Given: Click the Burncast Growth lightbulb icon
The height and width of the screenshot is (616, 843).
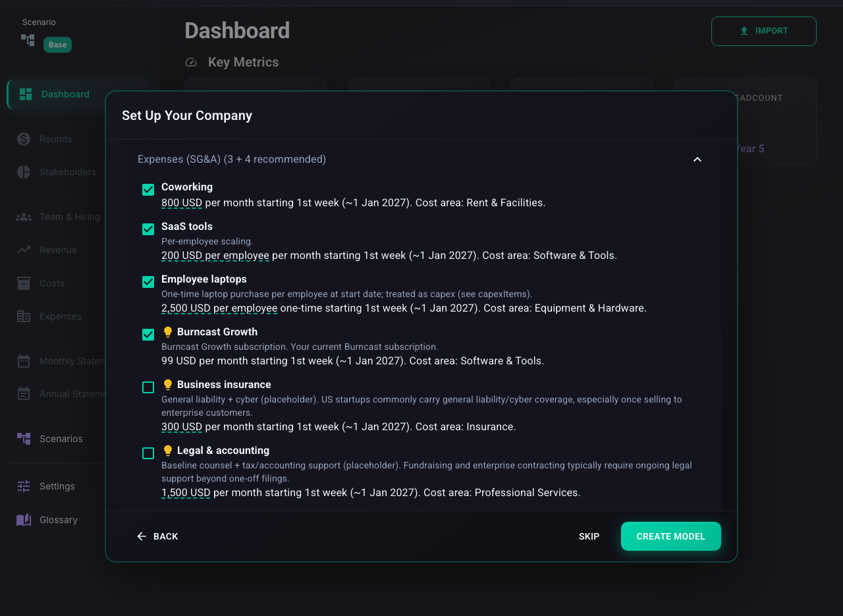Looking at the screenshot, I should (x=167, y=332).
